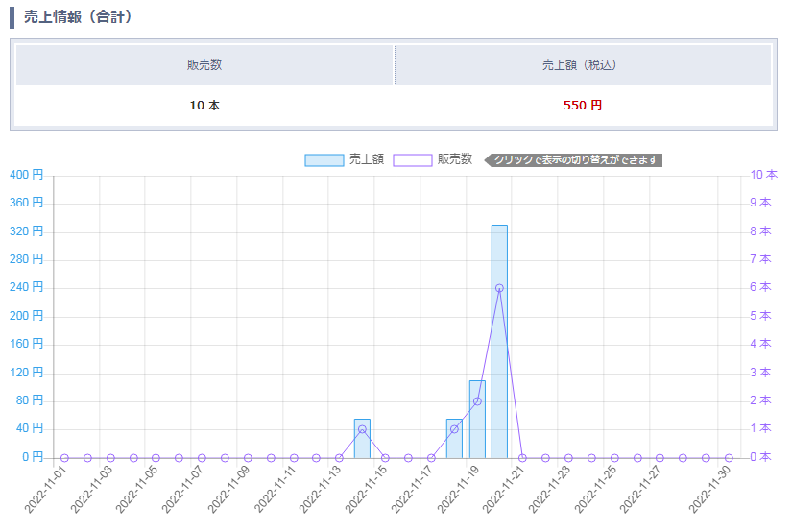
Task: Select the tallest sales bar on 2022-11-20
Action: click(499, 342)
